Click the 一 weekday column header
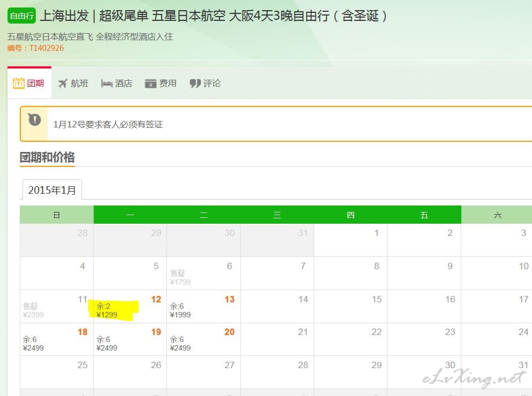Screen dimensions: 532x396 pos(130,215)
